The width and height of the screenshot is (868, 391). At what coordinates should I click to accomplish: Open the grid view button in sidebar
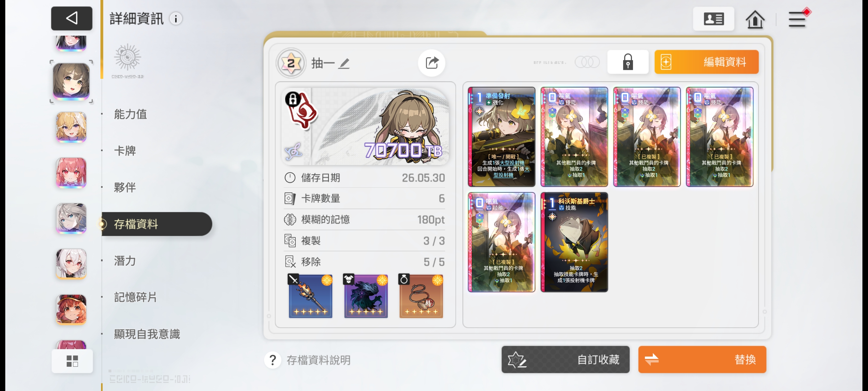click(x=72, y=361)
